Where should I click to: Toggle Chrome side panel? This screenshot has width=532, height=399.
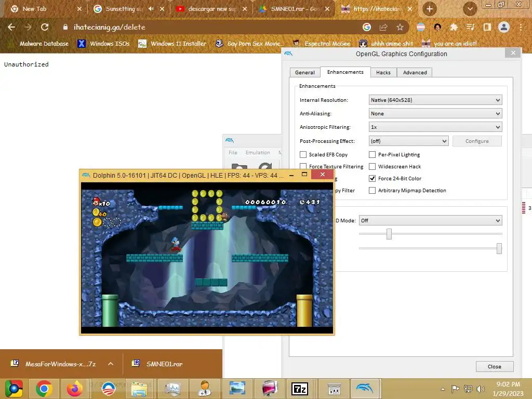(x=487, y=27)
